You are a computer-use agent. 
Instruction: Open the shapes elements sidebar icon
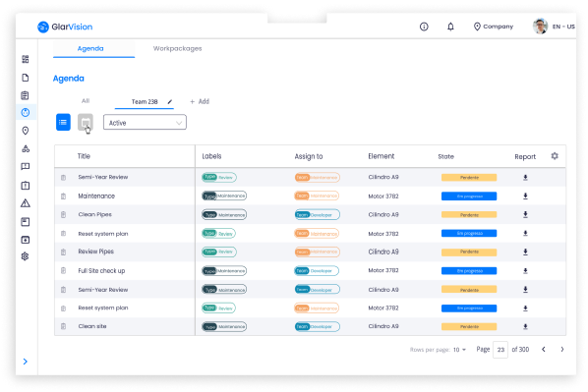(26, 148)
